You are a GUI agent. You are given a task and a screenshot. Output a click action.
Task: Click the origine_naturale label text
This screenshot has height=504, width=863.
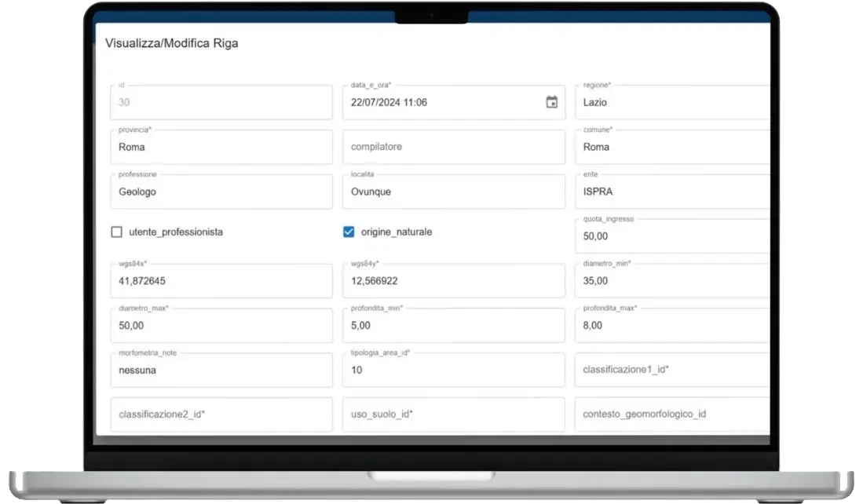[x=397, y=232]
